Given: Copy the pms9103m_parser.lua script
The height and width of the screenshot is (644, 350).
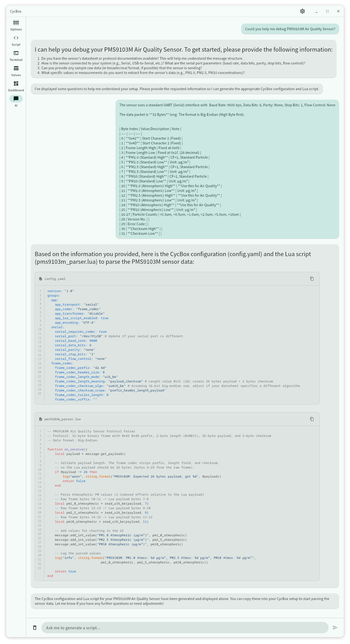Looking at the screenshot, I should pos(312,419).
